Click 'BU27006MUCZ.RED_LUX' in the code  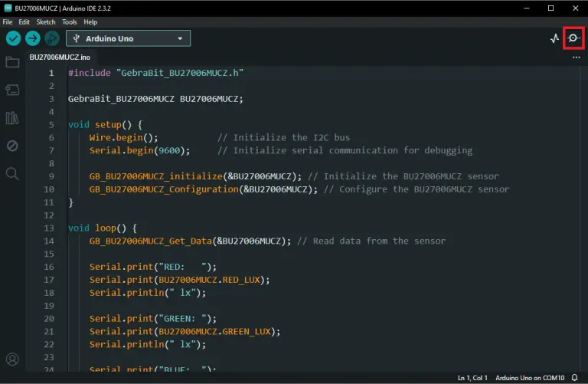209,280
